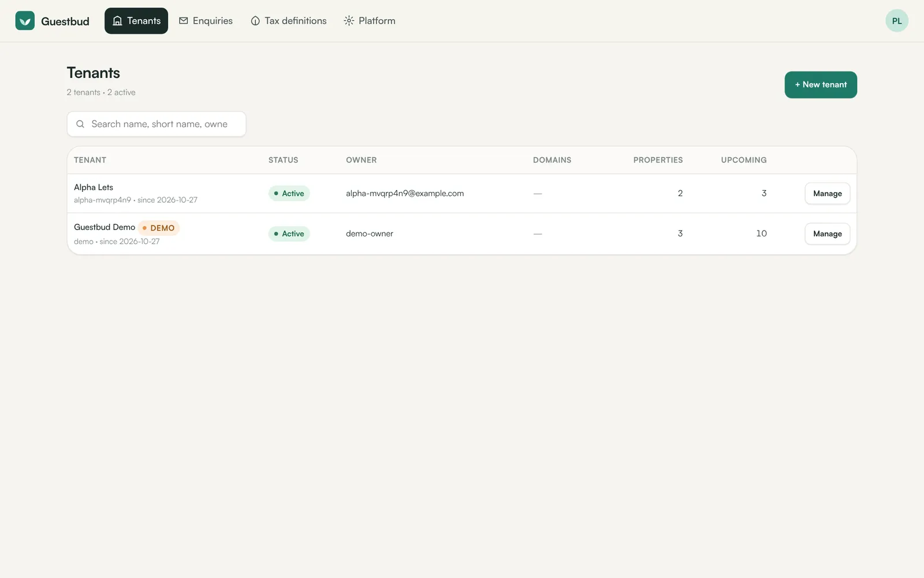The image size is (924, 578).
Task: Focus the tenant search field
Action: [x=157, y=124]
